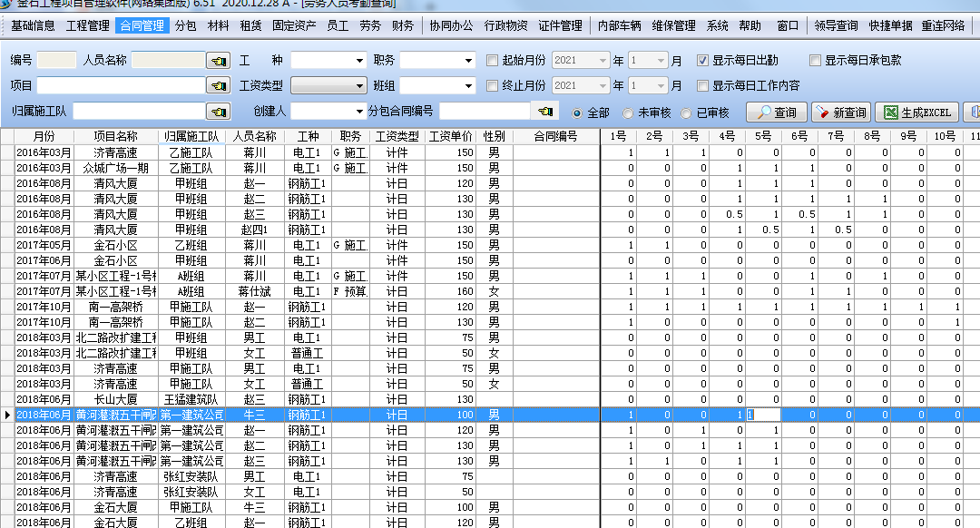The width and height of the screenshot is (980, 528).
Task: Expand the 班组 dropdown
Action: click(469, 86)
